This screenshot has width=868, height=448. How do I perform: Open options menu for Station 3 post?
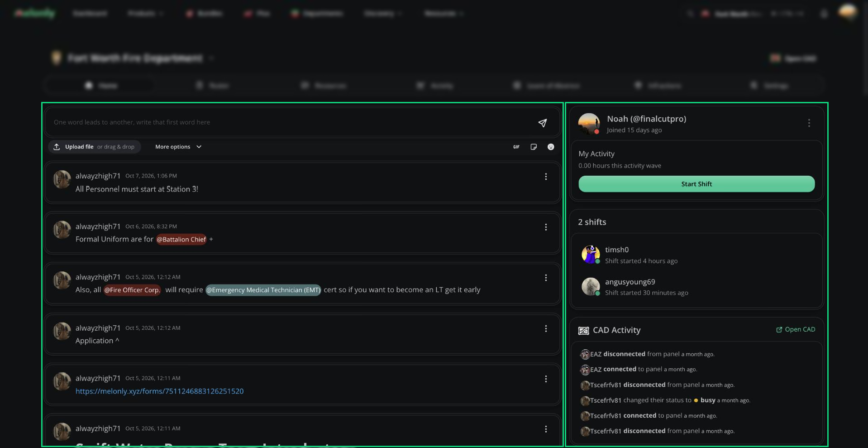pos(546,177)
